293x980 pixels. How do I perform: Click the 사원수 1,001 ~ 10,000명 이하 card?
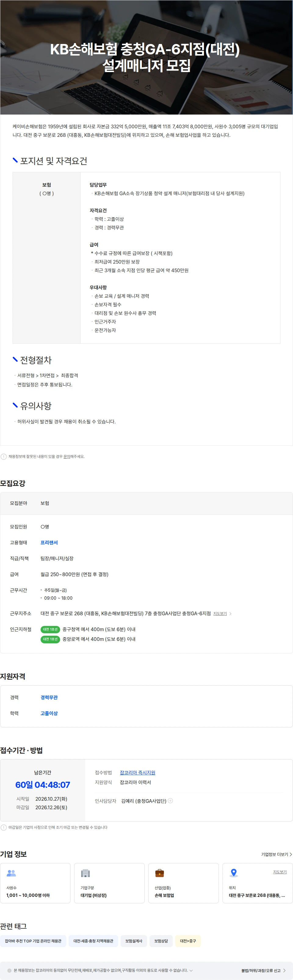pos(35,883)
